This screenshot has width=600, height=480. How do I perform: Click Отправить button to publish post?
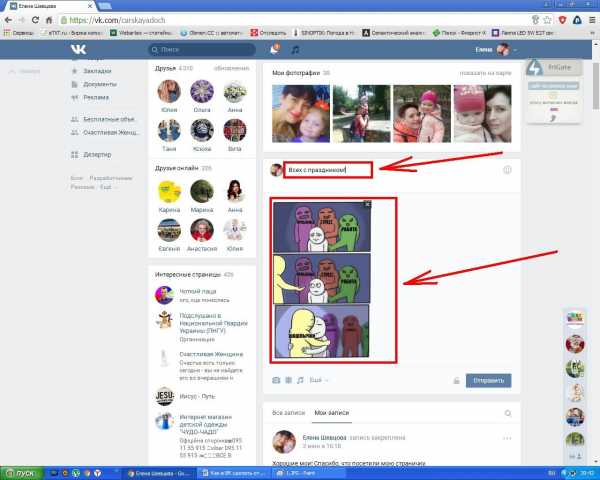tap(489, 380)
